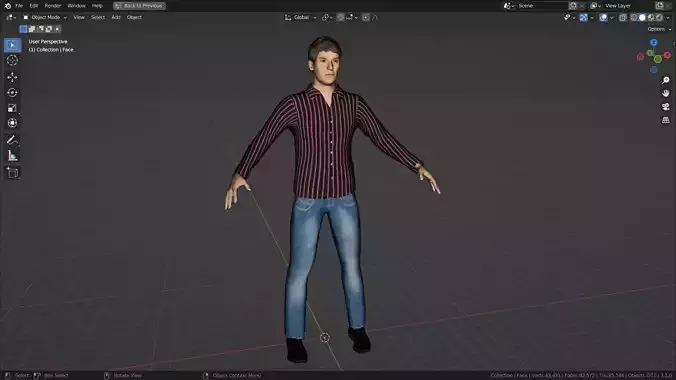The width and height of the screenshot is (676, 380).
Task: Open the overlays options dropdown arrow
Action: (x=612, y=17)
